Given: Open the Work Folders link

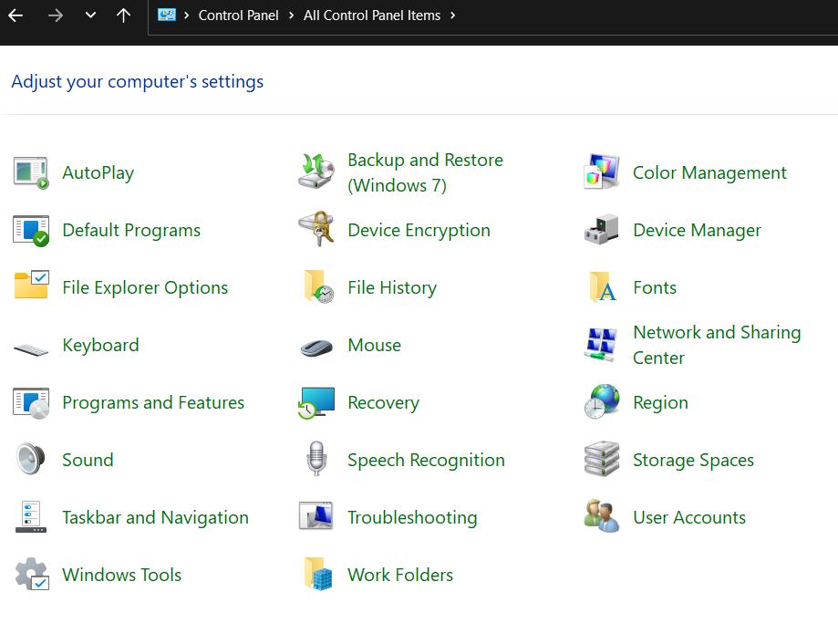Looking at the screenshot, I should point(400,575).
